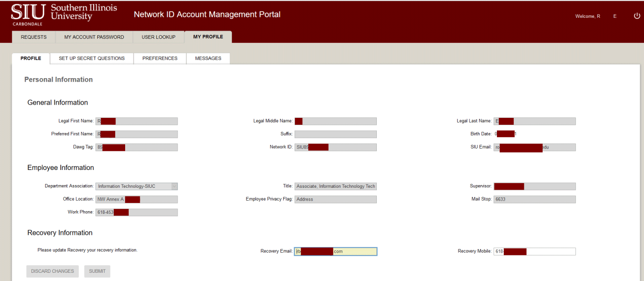Image resolution: width=644 pixels, height=281 pixels.
Task: Open the Department Association dropdown
Action: (174, 186)
